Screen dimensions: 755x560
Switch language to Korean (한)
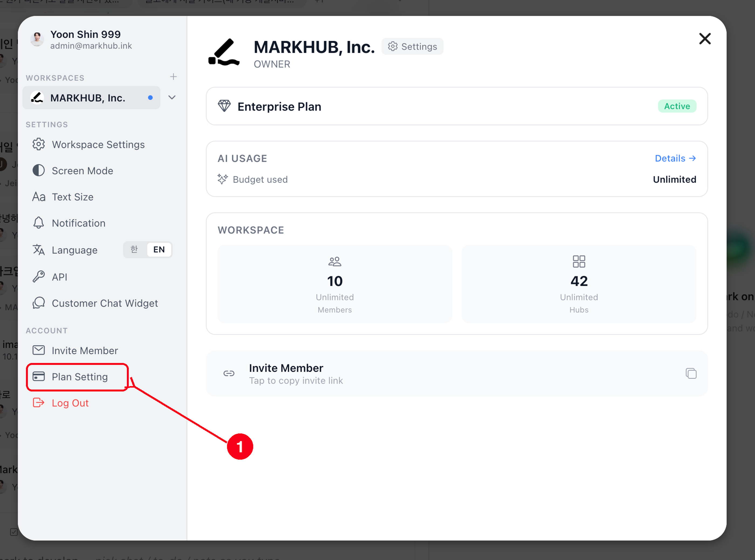[x=135, y=249]
